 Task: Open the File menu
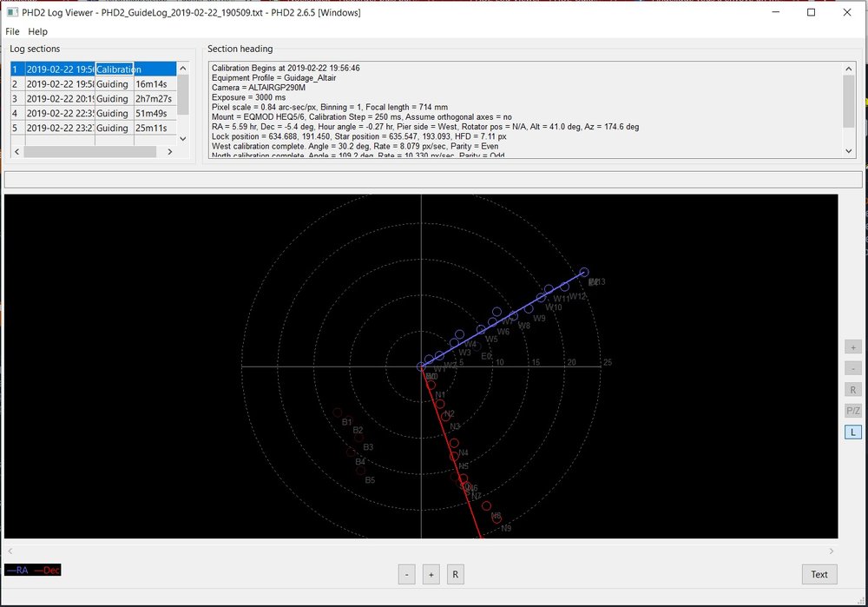(x=13, y=31)
